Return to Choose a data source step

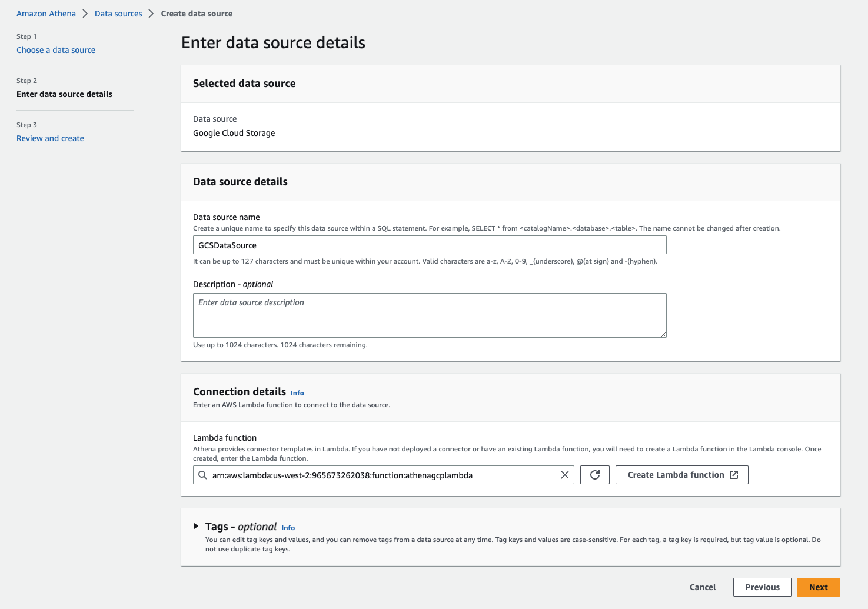click(56, 50)
